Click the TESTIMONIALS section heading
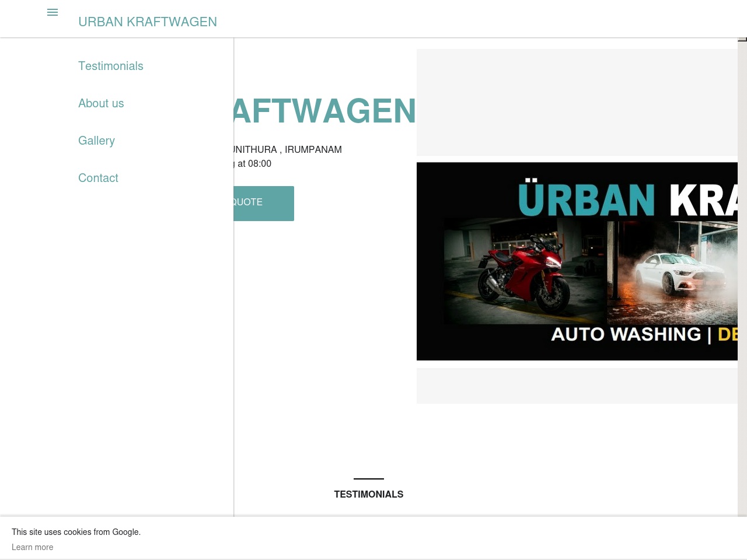This screenshot has height=560, width=747. tap(369, 494)
